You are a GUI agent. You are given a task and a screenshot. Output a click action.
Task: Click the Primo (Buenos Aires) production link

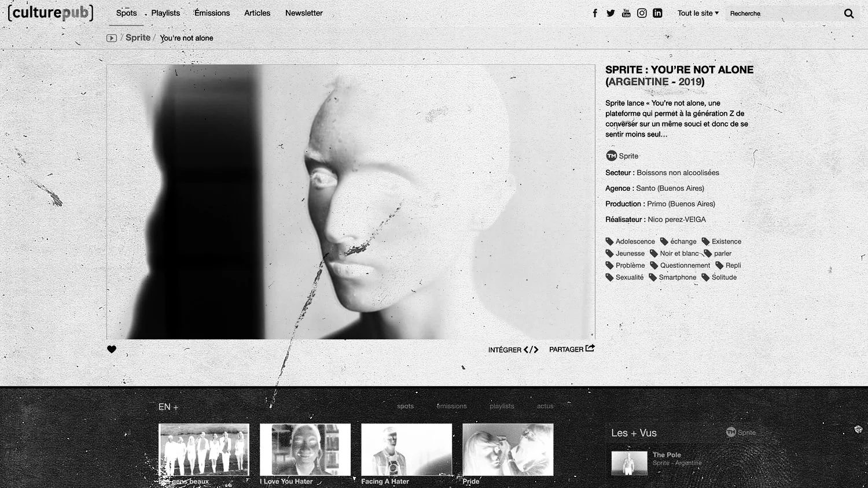(681, 204)
